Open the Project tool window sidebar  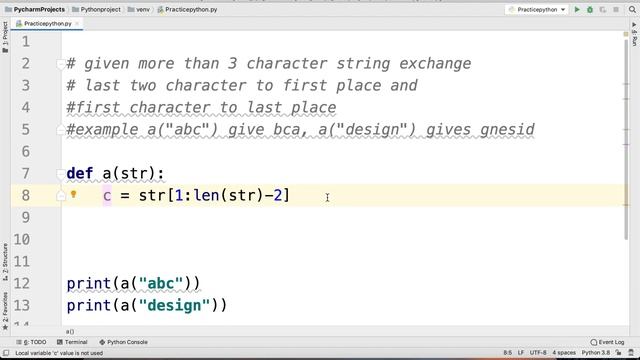point(5,37)
